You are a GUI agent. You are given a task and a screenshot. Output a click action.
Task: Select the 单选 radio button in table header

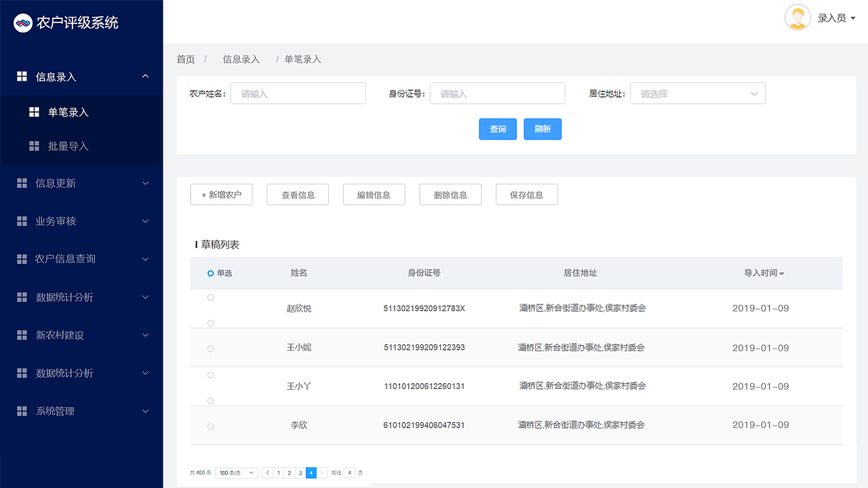click(x=210, y=273)
